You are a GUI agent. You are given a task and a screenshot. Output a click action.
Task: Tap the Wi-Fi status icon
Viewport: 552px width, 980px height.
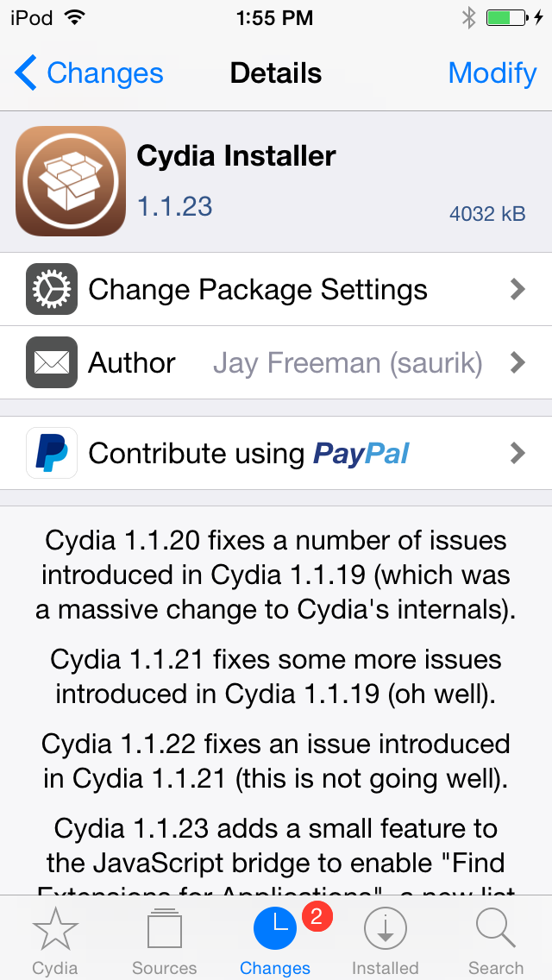pos(75,17)
